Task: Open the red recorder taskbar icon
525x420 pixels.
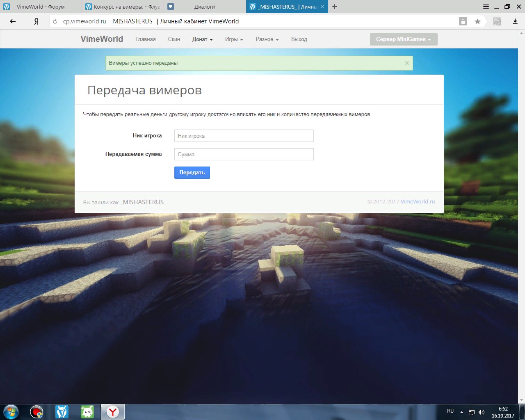Action: (x=37, y=412)
